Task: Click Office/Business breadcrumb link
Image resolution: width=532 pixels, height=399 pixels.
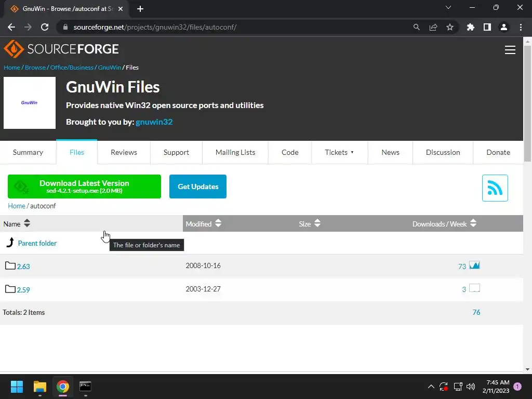Action: pyautogui.click(x=72, y=68)
